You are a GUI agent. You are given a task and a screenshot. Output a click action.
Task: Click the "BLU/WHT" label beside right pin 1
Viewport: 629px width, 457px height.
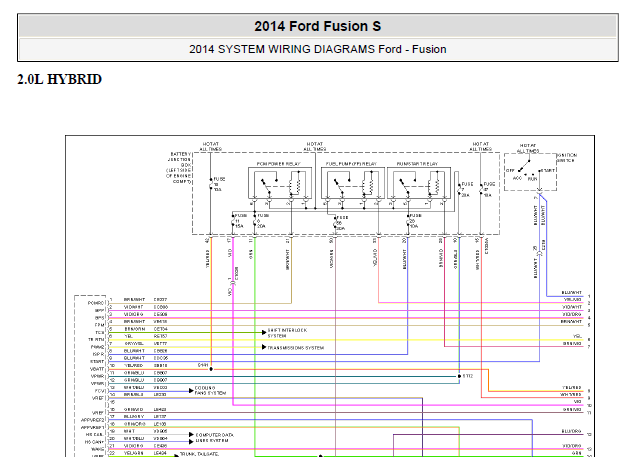coord(571,293)
